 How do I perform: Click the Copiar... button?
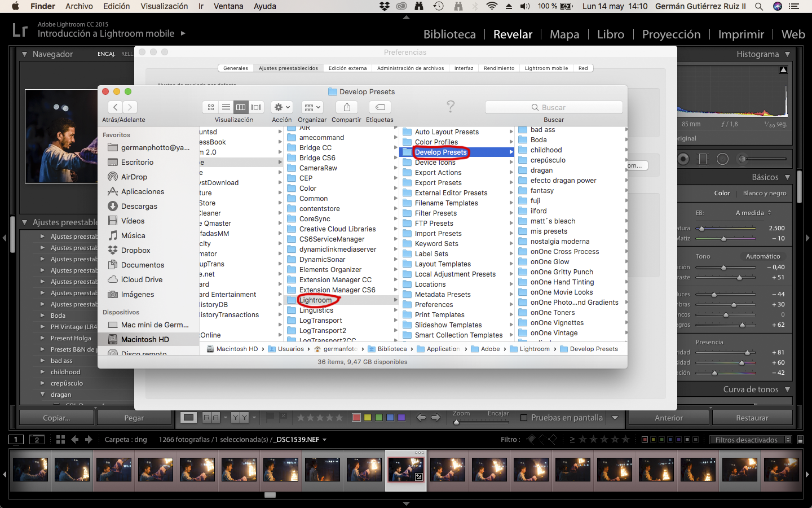56,418
